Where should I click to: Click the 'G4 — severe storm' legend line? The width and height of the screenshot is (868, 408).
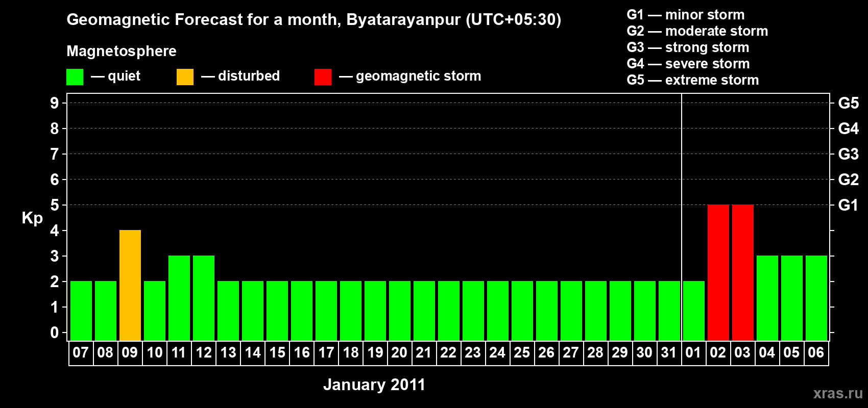coord(688,64)
